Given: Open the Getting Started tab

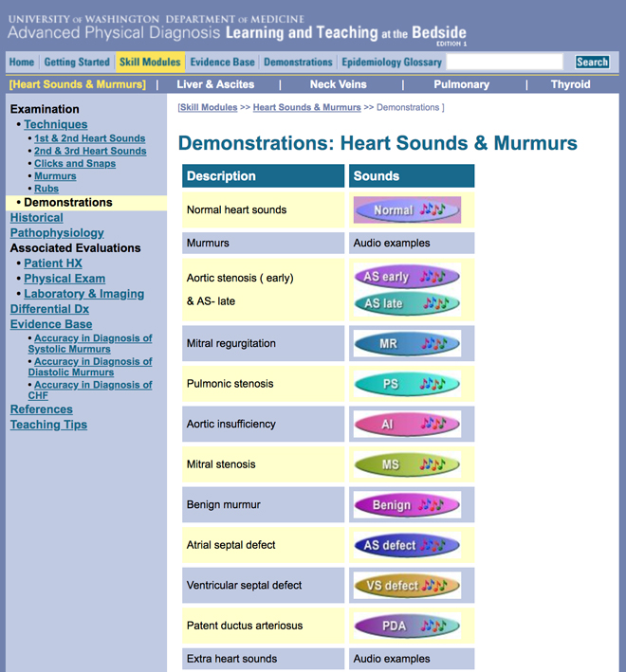Looking at the screenshot, I should coord(77,63).
